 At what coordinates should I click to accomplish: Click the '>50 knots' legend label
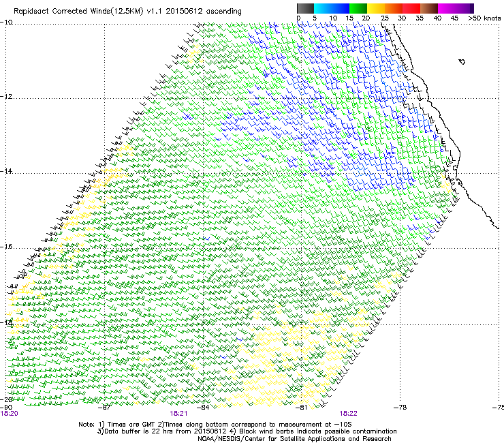tap(484, 18)
